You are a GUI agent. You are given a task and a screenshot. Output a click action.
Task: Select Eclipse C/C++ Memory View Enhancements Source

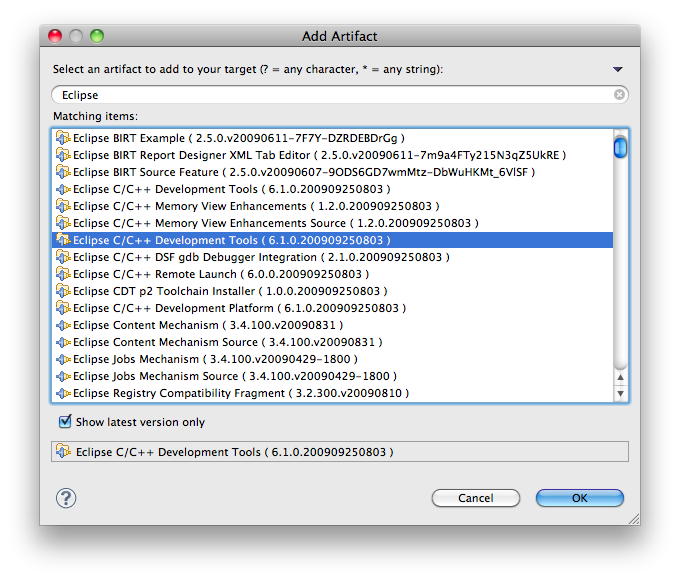332,223
